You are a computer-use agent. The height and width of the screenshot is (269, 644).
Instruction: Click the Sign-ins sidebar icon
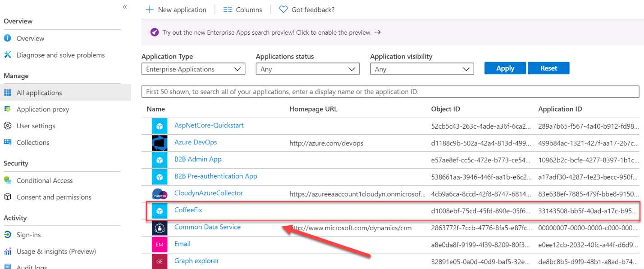[x=8, y=234]
